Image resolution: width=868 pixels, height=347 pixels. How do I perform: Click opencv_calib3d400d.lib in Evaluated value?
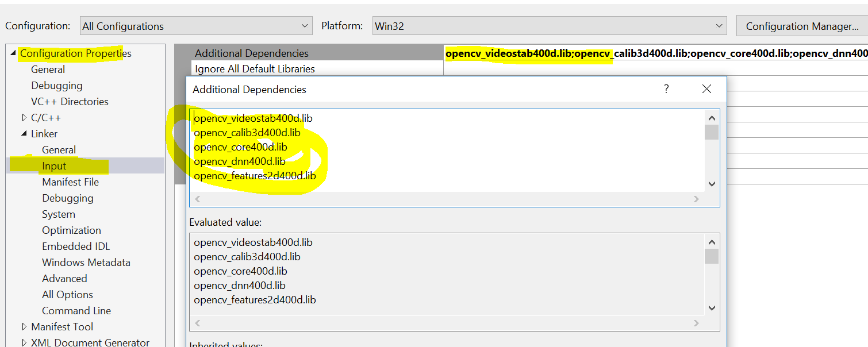point(247,257)
